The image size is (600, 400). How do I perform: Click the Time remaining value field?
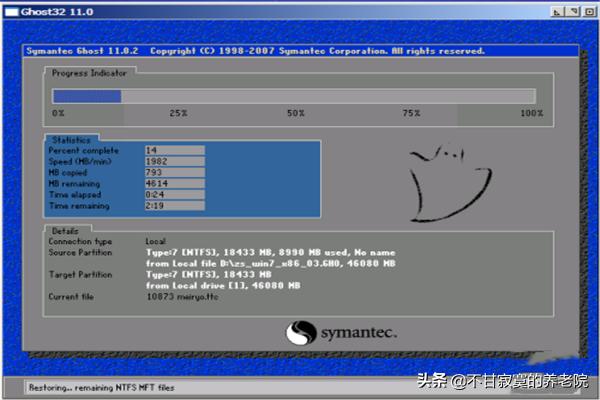coord(175,205)
